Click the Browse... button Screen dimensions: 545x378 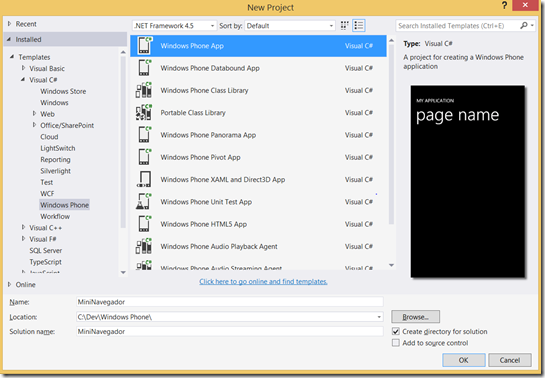point(415,317)
